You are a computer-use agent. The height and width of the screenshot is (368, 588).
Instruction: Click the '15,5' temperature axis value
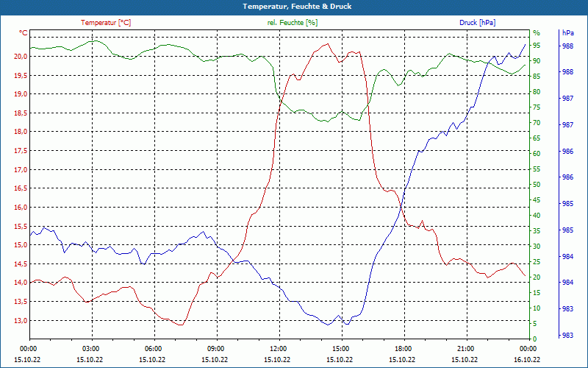(x=21, y=227)
